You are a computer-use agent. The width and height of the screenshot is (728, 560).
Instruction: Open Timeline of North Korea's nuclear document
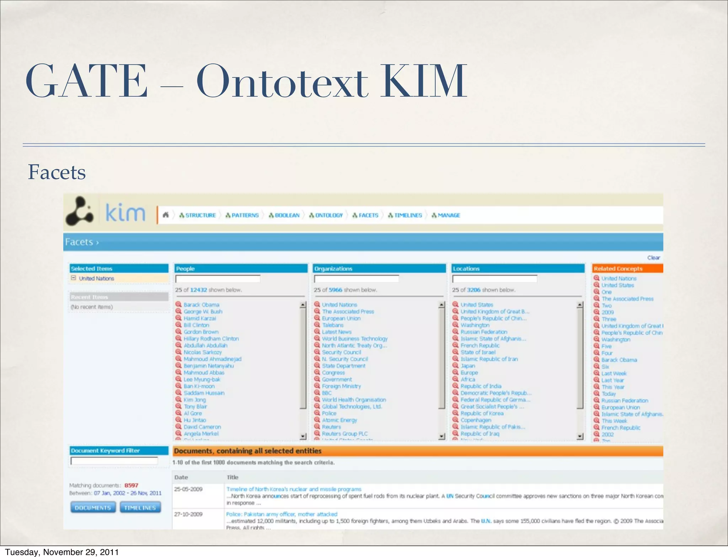(x=294, y=489)
